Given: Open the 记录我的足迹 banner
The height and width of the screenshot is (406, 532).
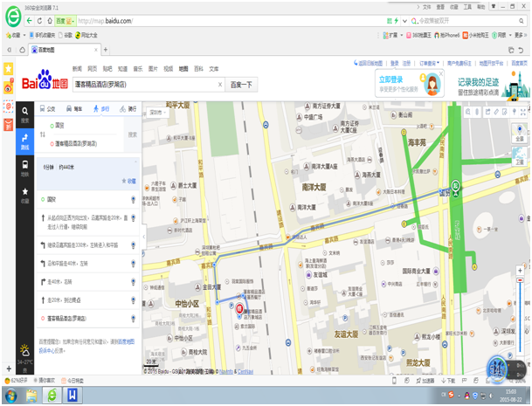Looking at the screenshot, I should pyautogui.click(x=493, y=85).
